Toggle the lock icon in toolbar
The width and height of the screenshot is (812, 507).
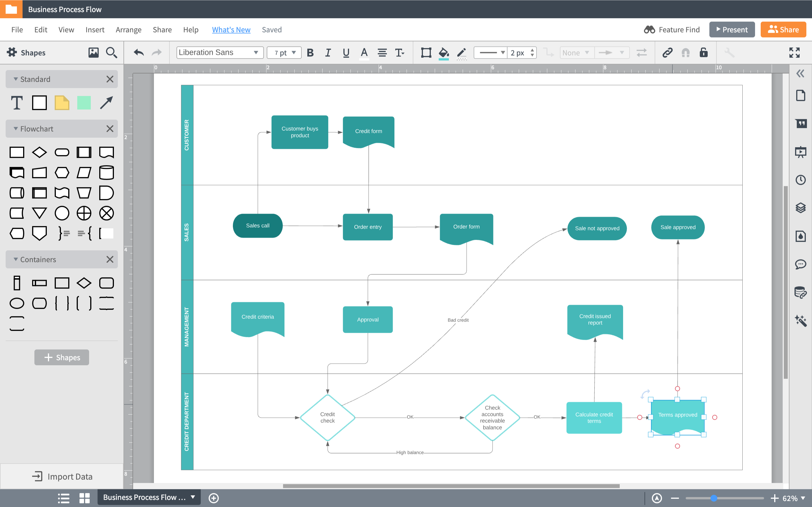(704, 52)
